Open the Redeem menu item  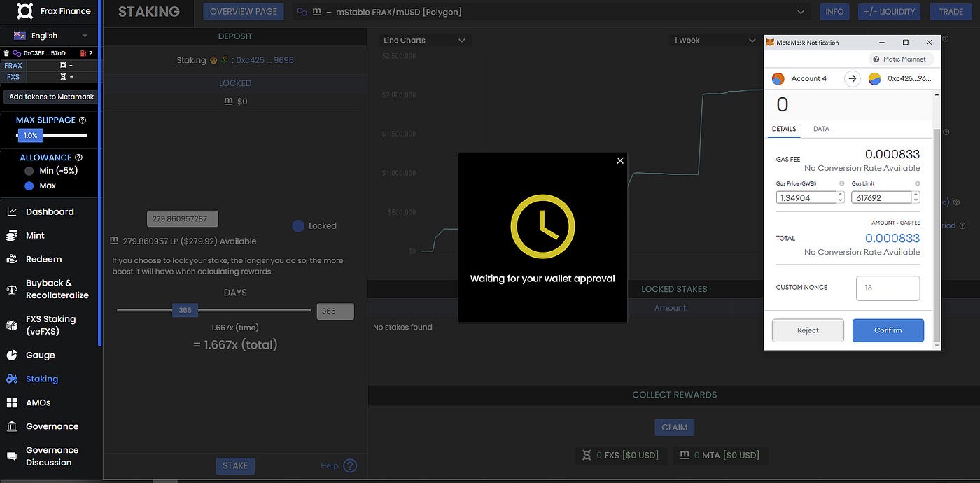click(43, 259)
